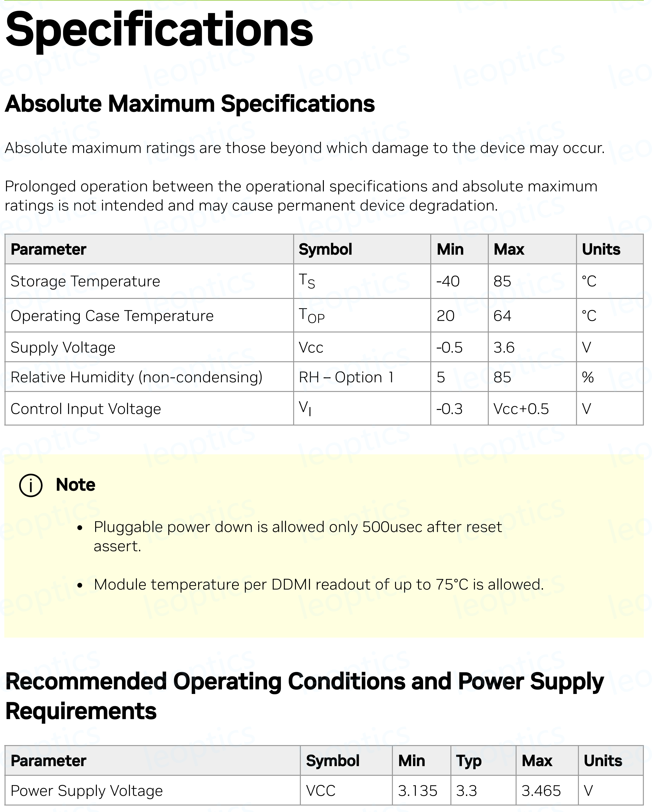The height and width of the screenshot is (812, 652).
Task: Click the Operating Case Temperature cell
Action: pyautogui.click(x=112, y=316)
